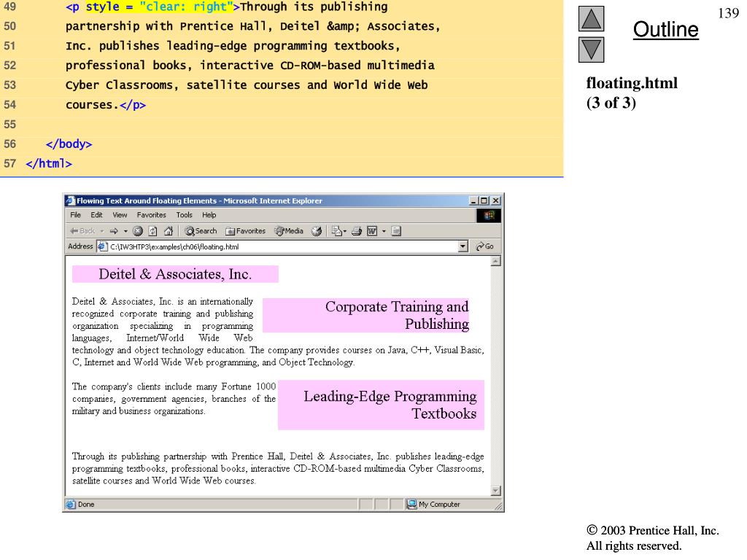The width and height of the screenshot is (747, 560).
Task: Go to next slide with down arrow
Action: click(591, 50)
